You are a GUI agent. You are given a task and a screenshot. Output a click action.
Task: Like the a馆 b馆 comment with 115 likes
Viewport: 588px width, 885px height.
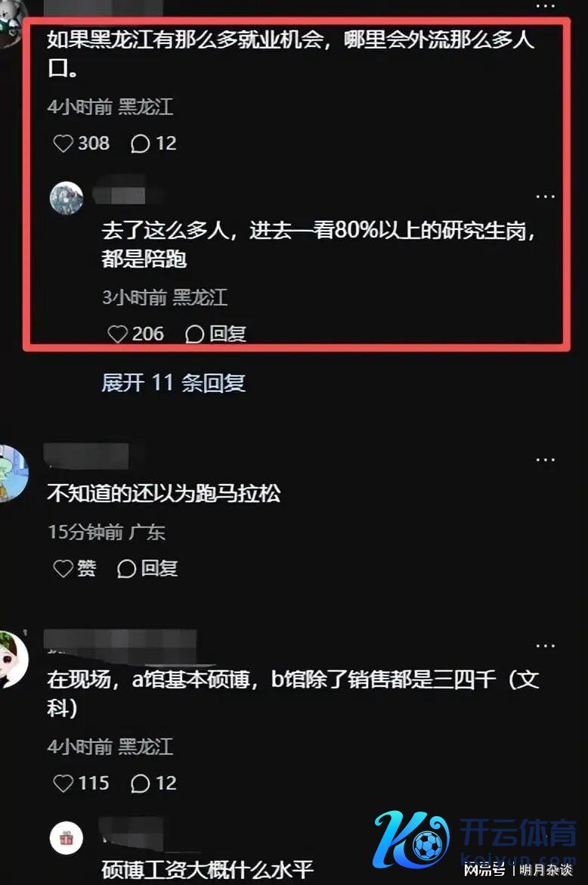[x=81, y=783]
